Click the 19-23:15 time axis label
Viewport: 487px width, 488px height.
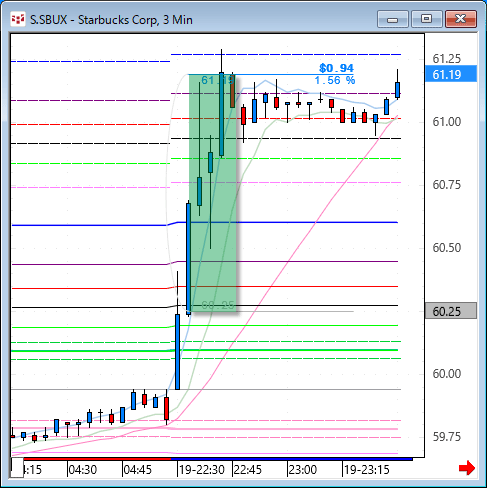(367, 470)
